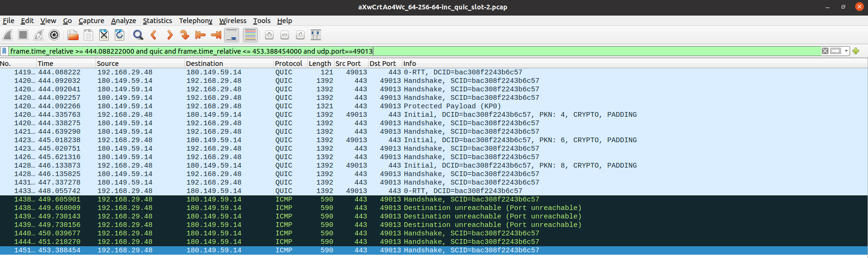Open the Statistics menu

tap(157, 21)
